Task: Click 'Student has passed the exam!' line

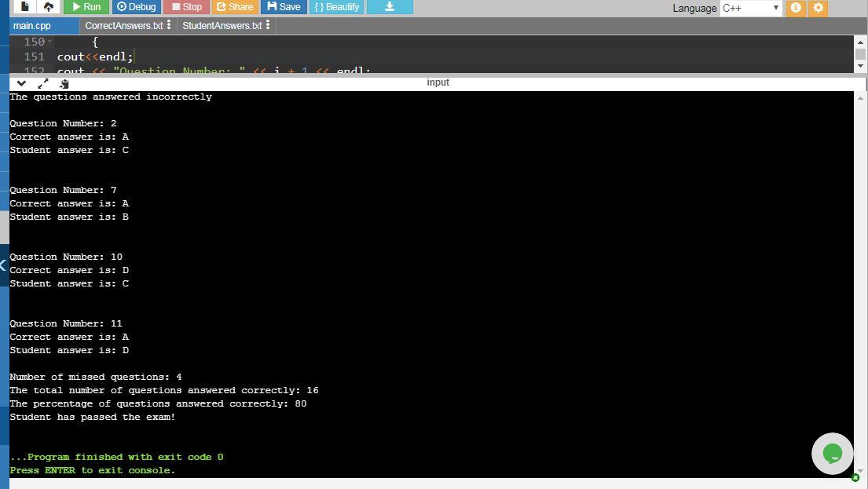Action: pyautogui.click(x=93, y=417)
